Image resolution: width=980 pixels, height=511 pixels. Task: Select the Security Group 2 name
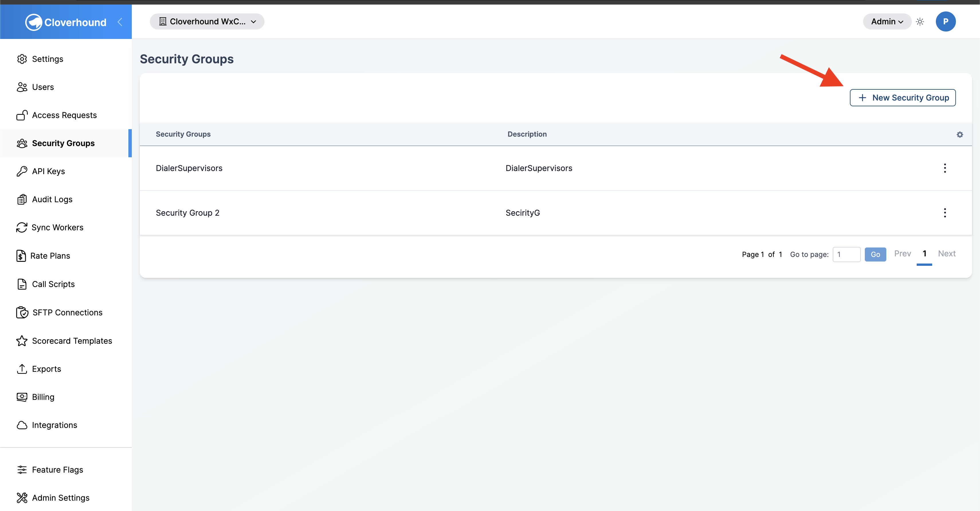188,213
